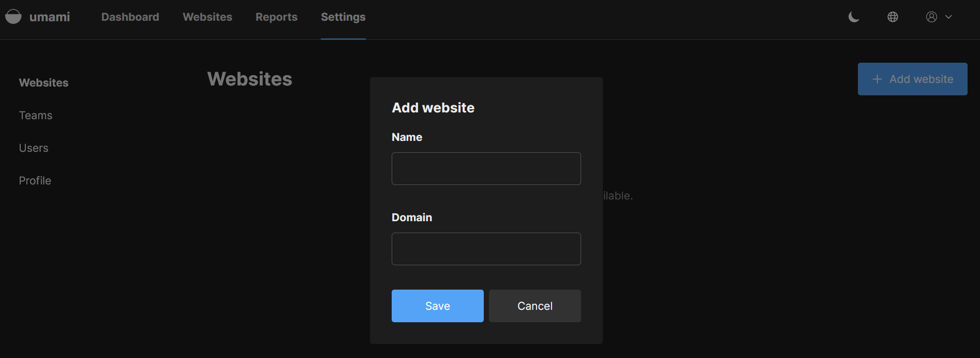Open Users in settings sidebar
The width and height of the screenshot is (980, 358).
coord(34,148)
